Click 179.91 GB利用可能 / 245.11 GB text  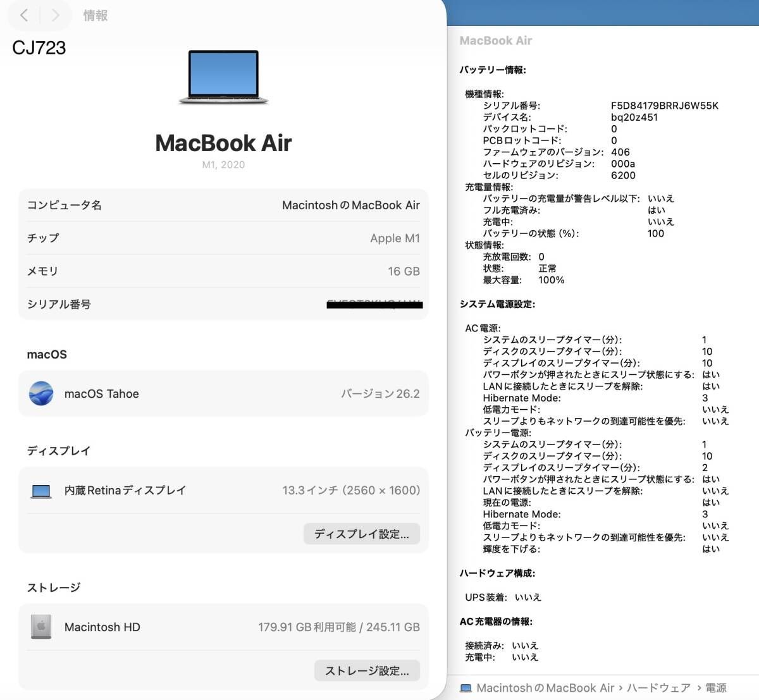point(339,627)
